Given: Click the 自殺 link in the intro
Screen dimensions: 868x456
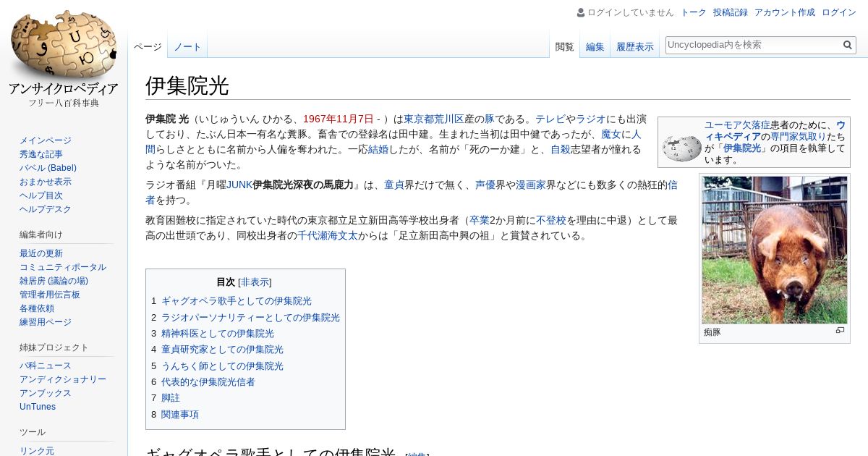Looking at the screenshot, I should click(561, 149).
